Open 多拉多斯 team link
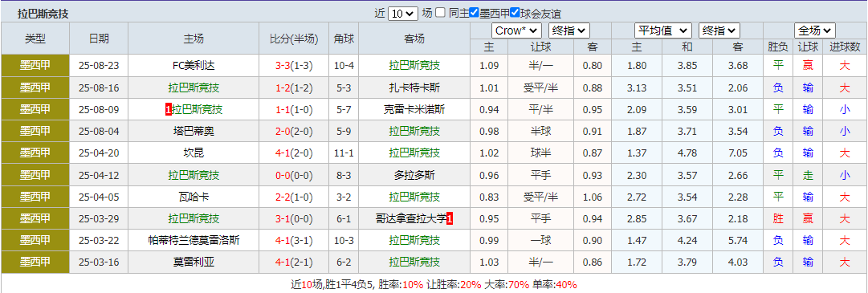Viewport: 868px width, 293px height. 414,175
